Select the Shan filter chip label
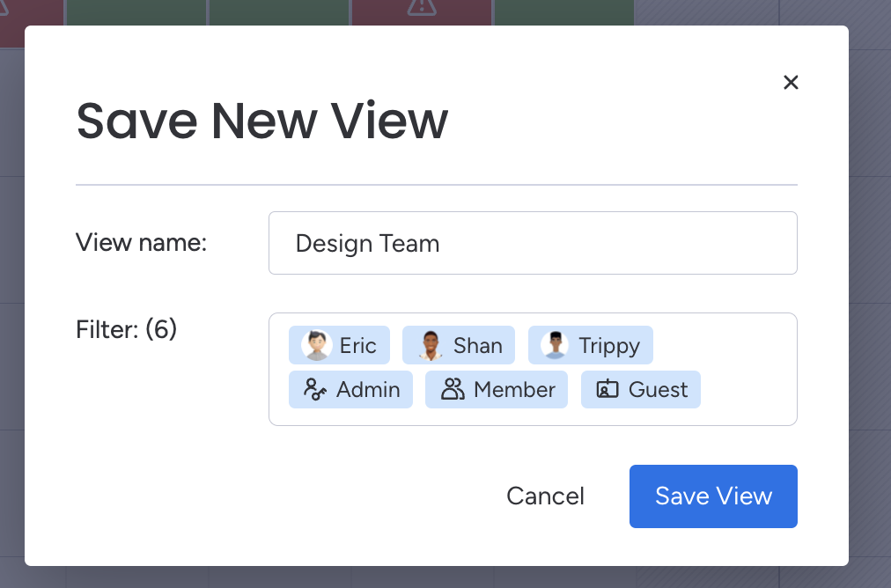 pos(478,346)
